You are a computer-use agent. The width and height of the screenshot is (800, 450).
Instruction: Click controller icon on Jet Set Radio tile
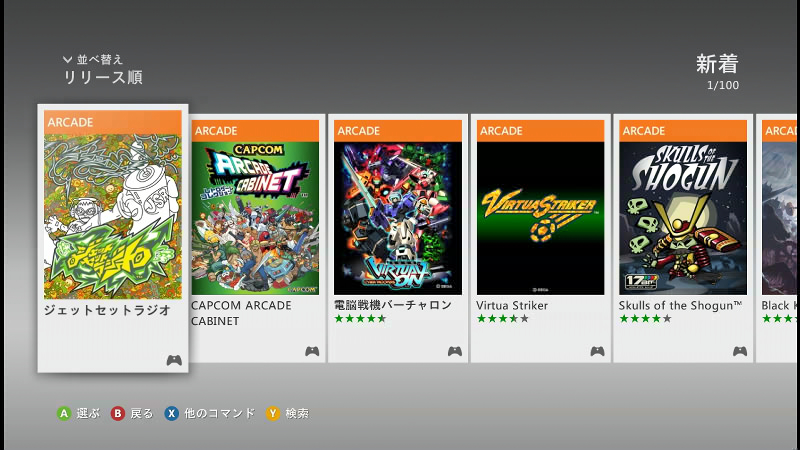click(x=174, y=360)
